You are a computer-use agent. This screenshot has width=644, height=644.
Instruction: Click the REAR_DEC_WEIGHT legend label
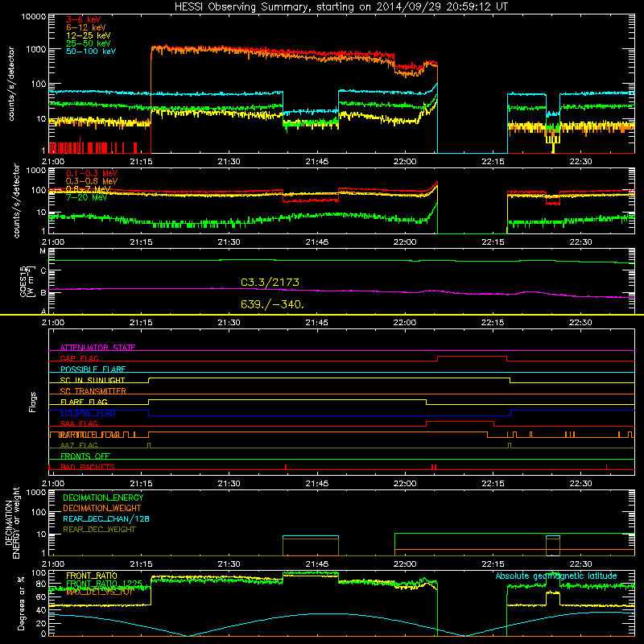coord(99,530)
